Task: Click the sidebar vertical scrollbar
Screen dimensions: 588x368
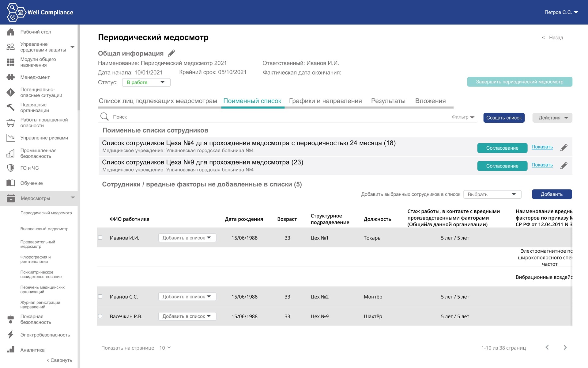Action: coord(79,67)
